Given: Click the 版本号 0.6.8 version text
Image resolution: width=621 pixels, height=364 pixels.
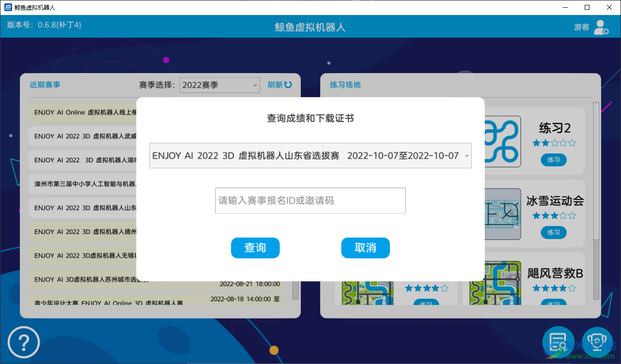Looking at the screenshot, I should 44,25.
